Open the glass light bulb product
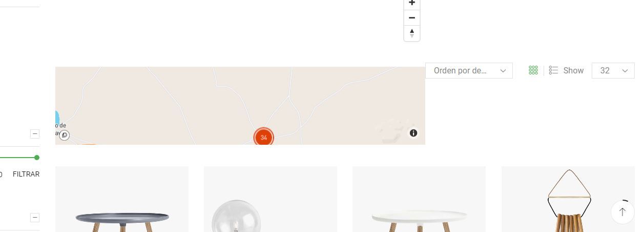Viewport: 644px width, 232px height. [x=271, y=199]
